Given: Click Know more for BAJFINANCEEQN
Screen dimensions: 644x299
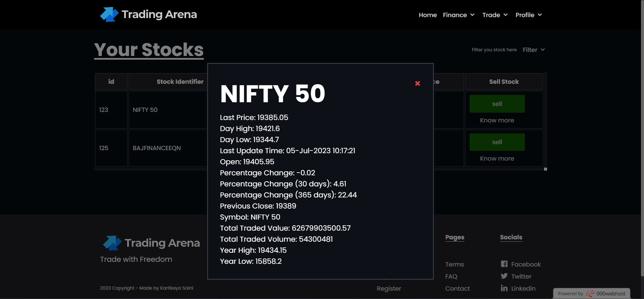Looking at the screenshot, I should [497, 158].
